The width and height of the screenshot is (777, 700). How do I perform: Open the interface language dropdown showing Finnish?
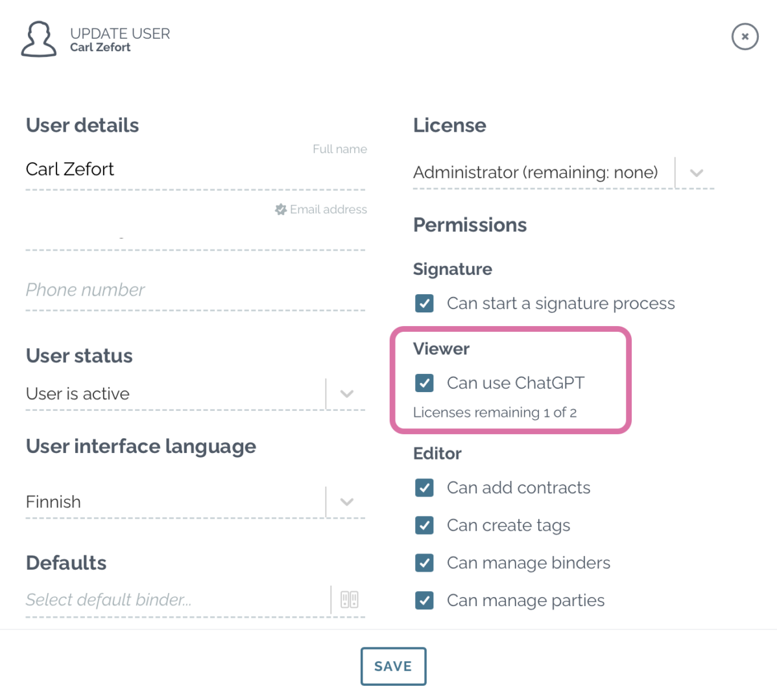(x=346, y=501)
